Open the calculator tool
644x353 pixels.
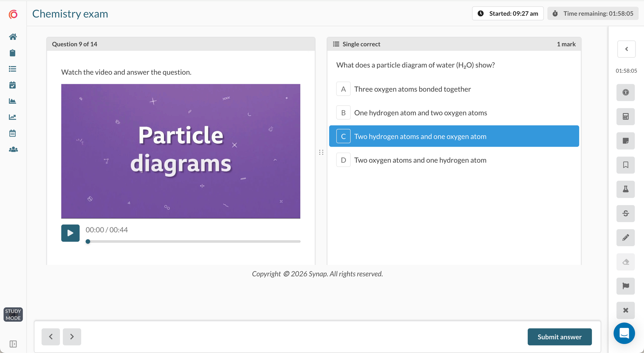click(625, 117)
